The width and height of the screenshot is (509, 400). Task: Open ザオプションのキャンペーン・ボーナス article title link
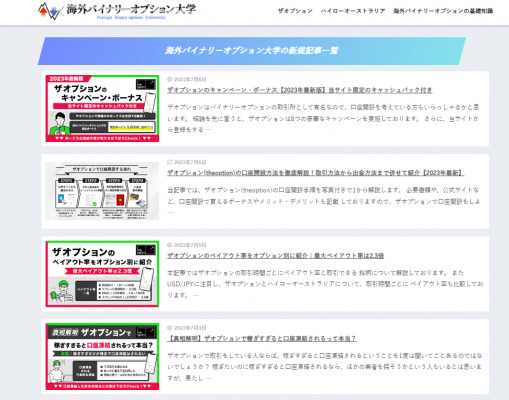300,90
